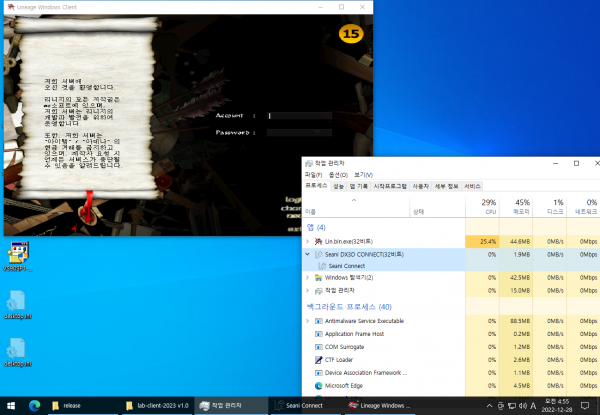
Task: Click the 25.4% CPU value for Lin.bin.exe
Action: pyautogui.click(x=482, y=241)
